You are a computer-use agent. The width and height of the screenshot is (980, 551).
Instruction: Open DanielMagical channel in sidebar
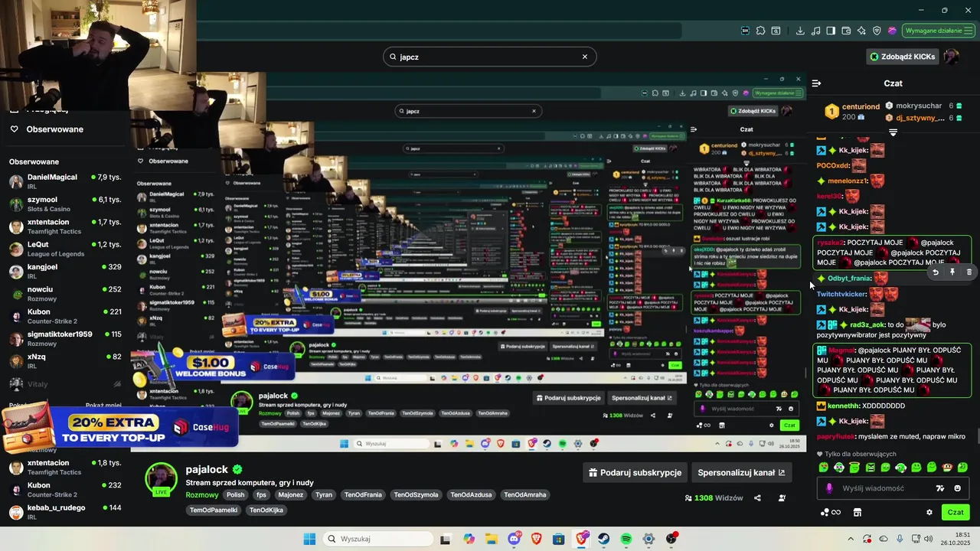click(65, 181)
